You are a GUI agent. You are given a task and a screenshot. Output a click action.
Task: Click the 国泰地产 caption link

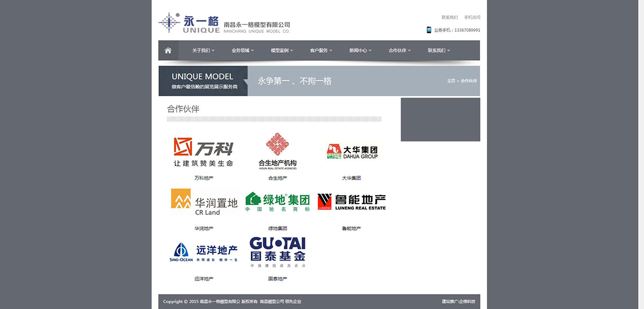tap(277, 279)
